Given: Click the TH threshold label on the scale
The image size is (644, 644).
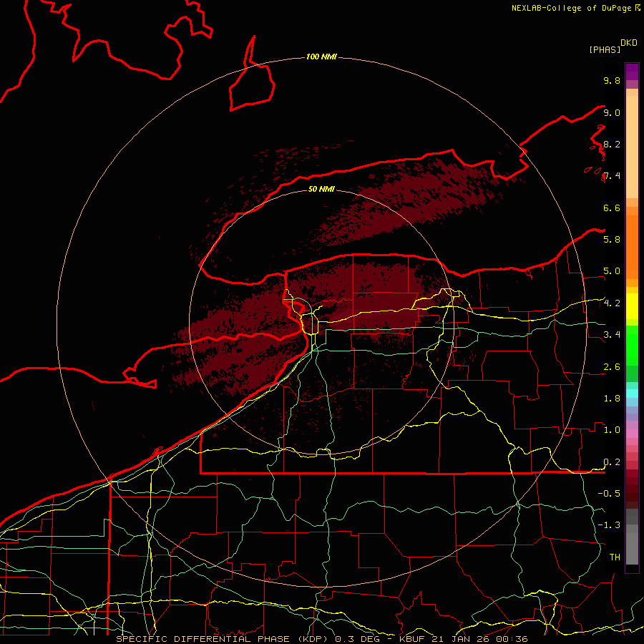Looking at the screenshot, I should click(615, 557).
